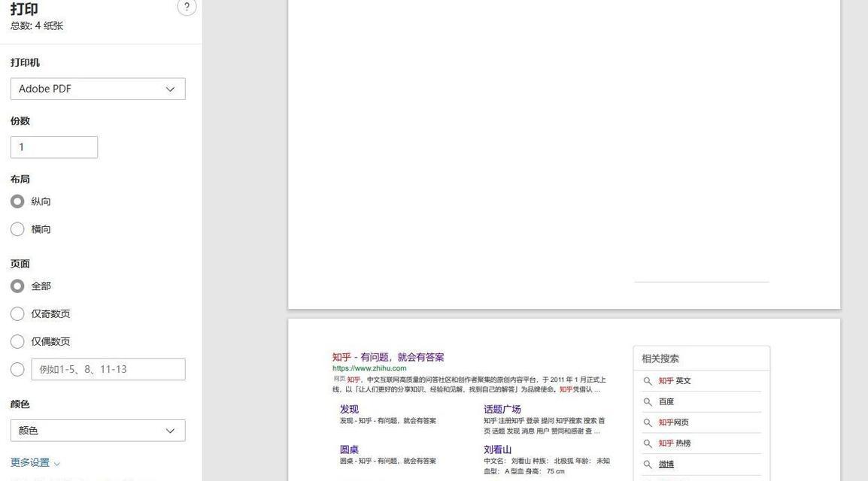Image resolution: width=868 pixels, height=481 pixels.
Task: Open the 圆桌 sublink heading
Action: [x=349, y=449]
